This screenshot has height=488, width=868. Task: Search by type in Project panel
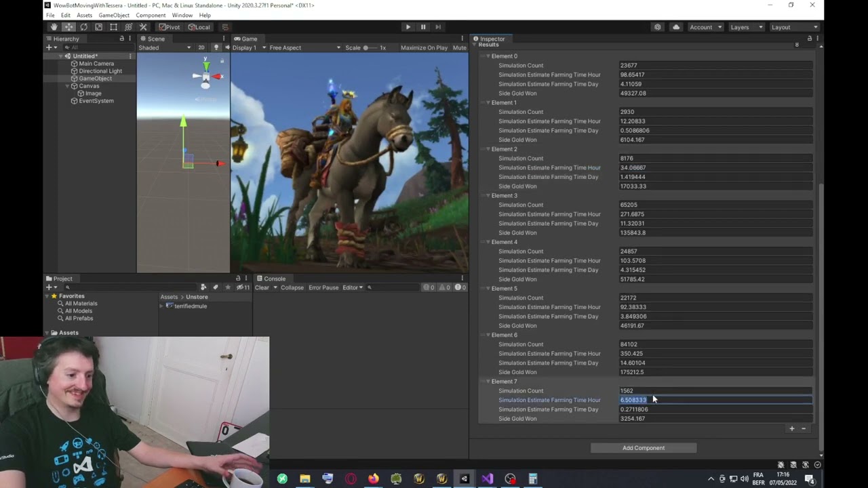[203, 287]
